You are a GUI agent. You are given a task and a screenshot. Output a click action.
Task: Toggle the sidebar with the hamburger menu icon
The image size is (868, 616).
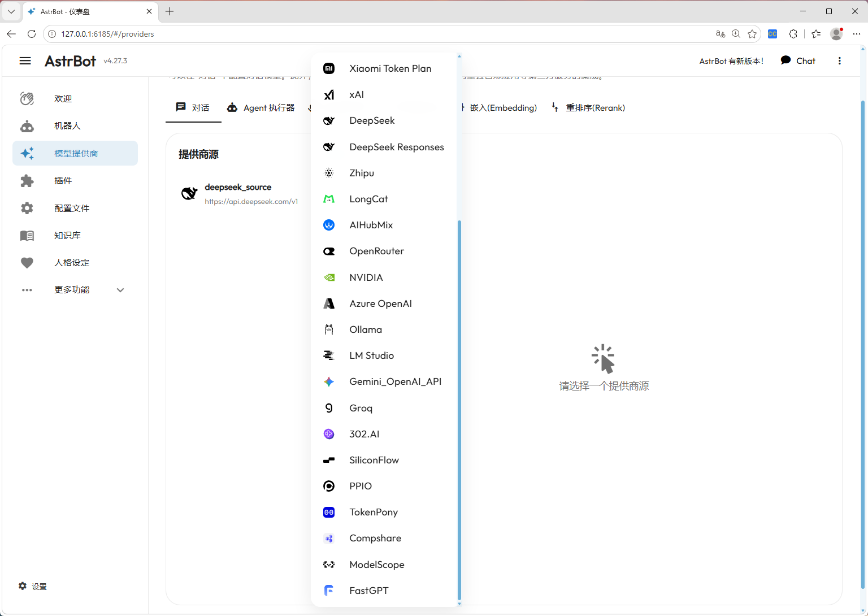pyautogui.click(x=25, y=60)
